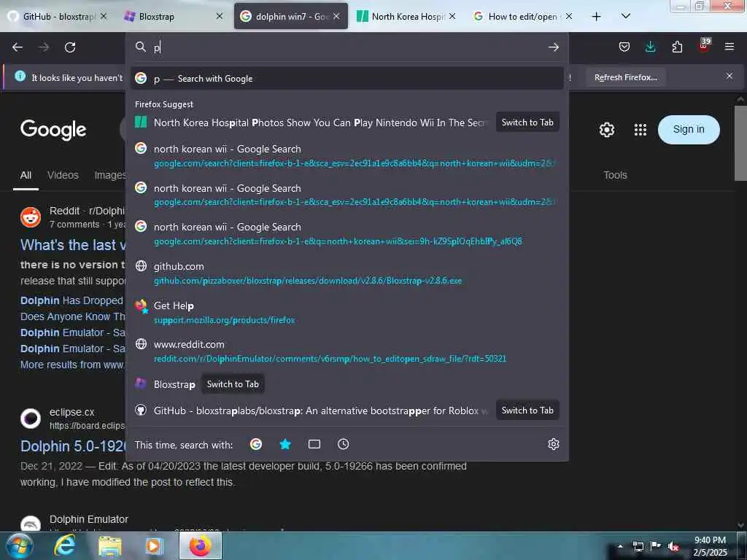Open the 'What's the last v' Reddit result
Image resolution: width=747 pixels, height=560 pixels.
tap(73, 245)
